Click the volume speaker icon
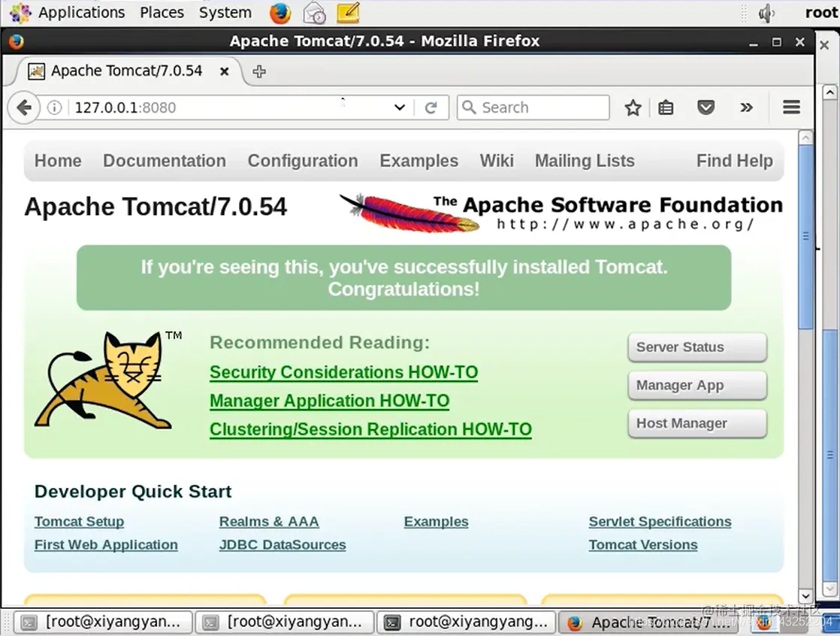The height and width of the screenshot is (636, 840). tap(766, 13)
